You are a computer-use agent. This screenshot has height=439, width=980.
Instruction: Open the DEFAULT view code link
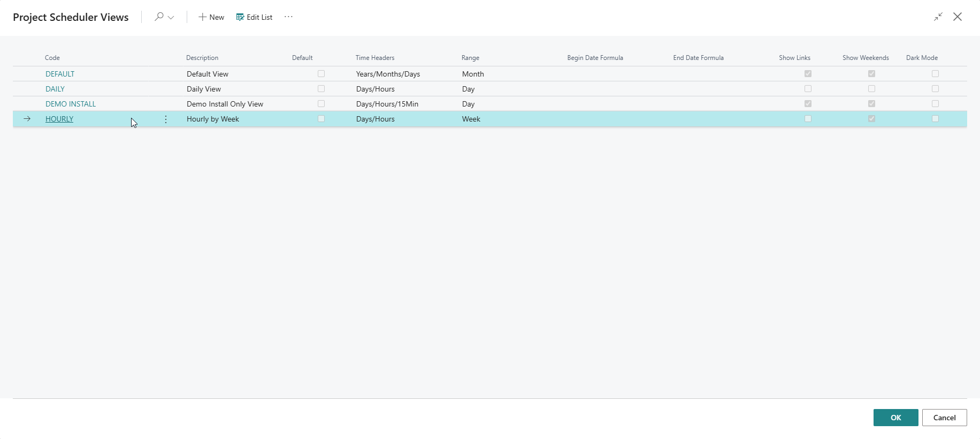[x=60, y=74]
